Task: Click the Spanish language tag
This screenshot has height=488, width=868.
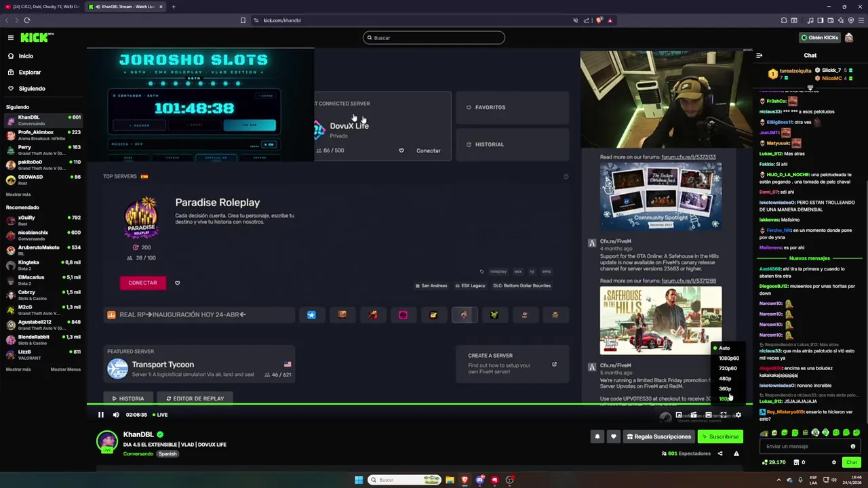Action: [167, 453]
